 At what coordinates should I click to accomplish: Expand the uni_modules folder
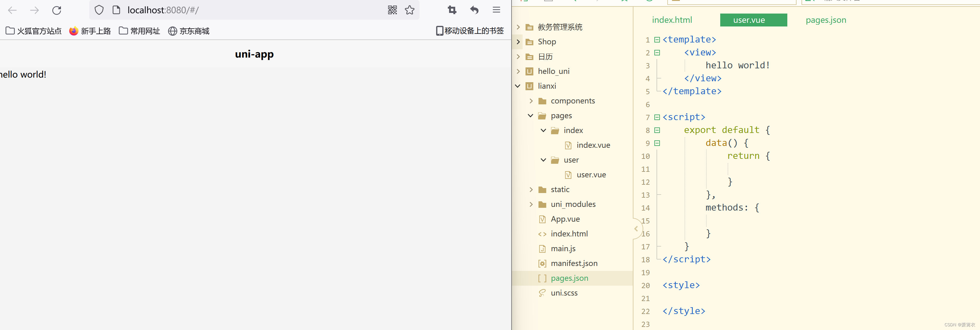point(531,204)
